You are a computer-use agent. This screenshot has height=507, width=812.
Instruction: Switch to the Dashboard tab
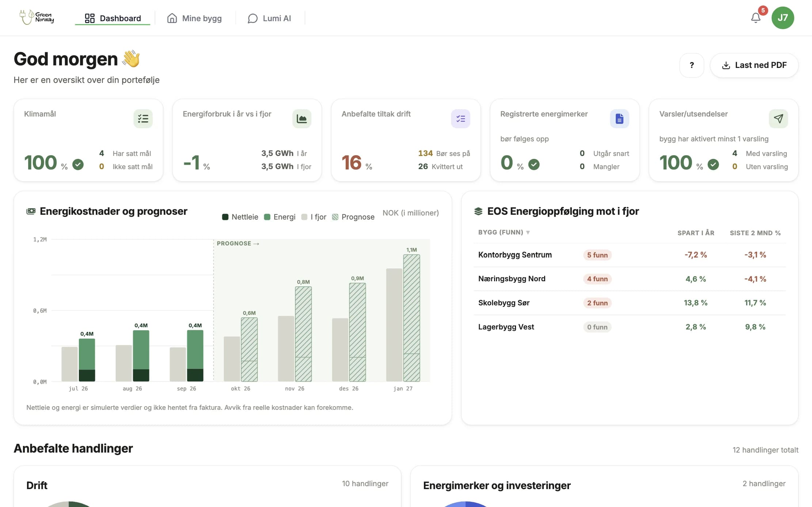tap(113, 18)
